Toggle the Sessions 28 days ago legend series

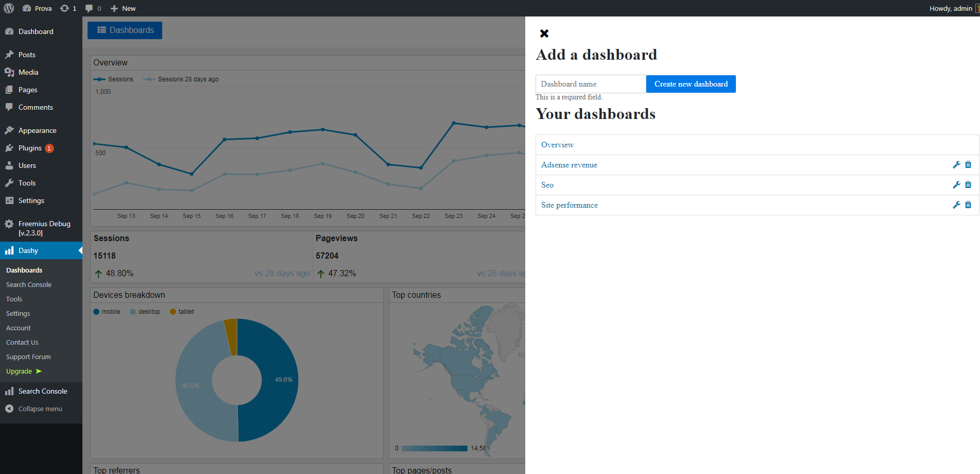[x=181, y=79]
